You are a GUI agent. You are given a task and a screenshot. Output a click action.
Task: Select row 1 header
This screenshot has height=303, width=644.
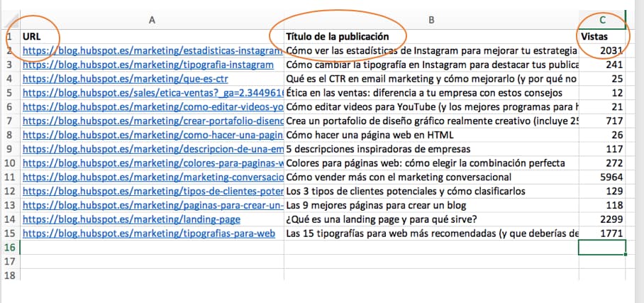(x=10, y=37)
